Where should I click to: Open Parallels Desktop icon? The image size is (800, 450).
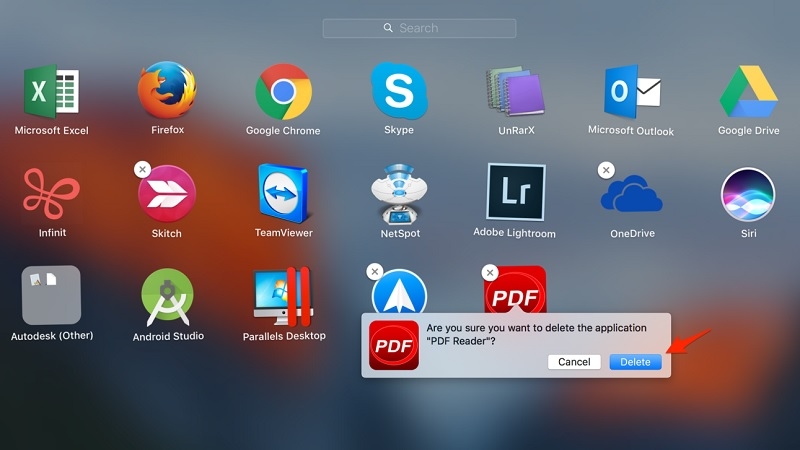[x=283, y=296]
